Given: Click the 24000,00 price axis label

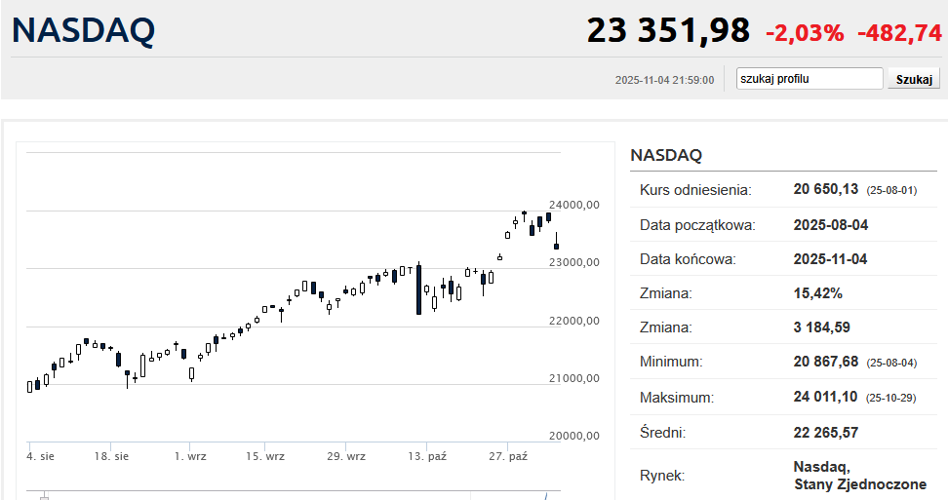Looking at the screenshot, I should click(x=573, y=205).
